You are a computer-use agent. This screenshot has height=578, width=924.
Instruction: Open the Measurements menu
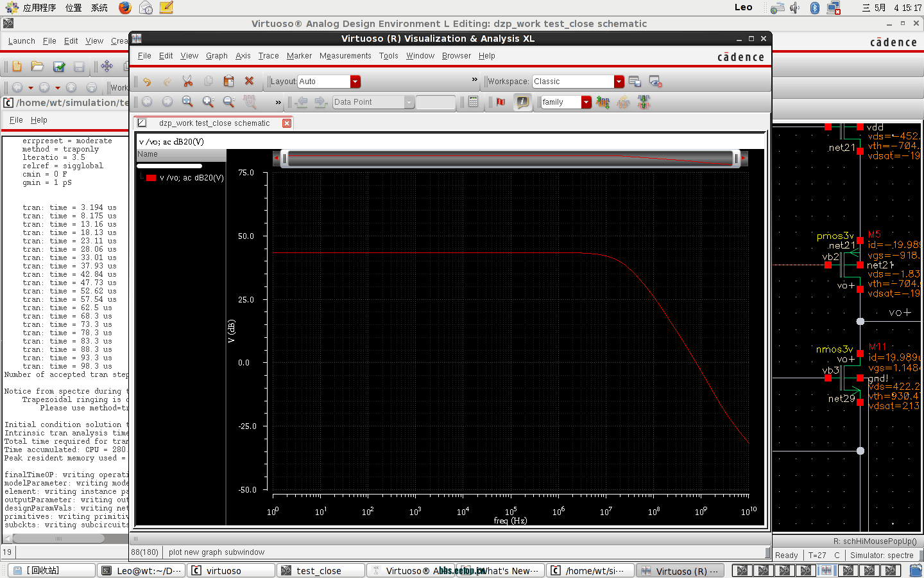[x=345, y=56]
